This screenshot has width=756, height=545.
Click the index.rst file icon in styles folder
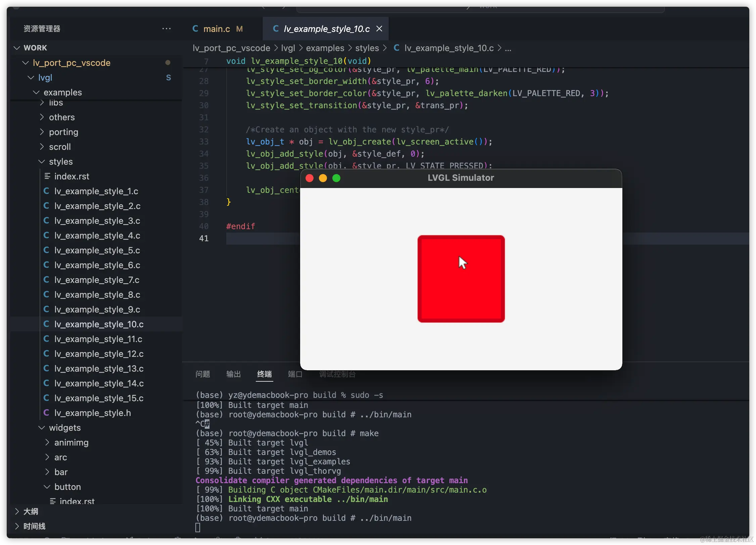(x=47, y=176)
